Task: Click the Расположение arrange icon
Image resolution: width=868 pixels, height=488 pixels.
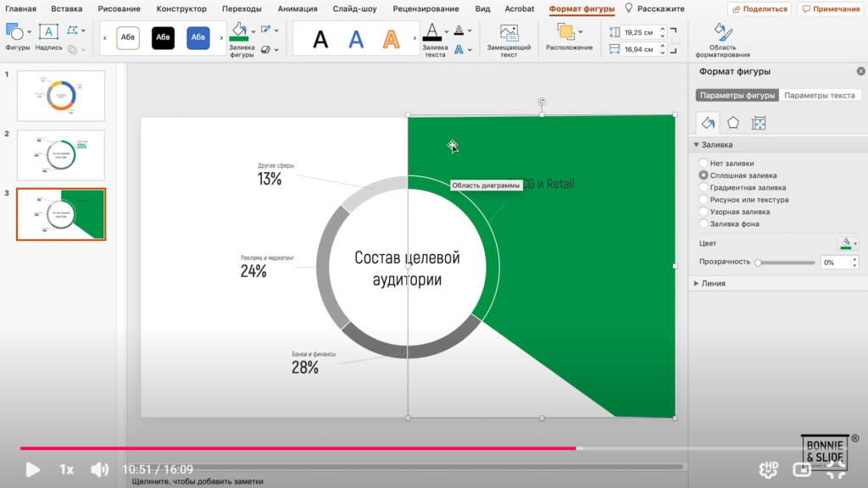Action: 565,31
